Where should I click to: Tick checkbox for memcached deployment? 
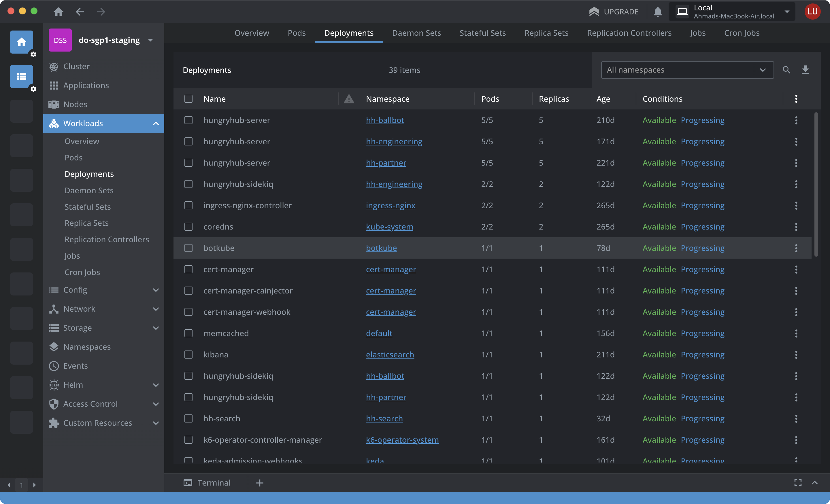tap(188, 333)
